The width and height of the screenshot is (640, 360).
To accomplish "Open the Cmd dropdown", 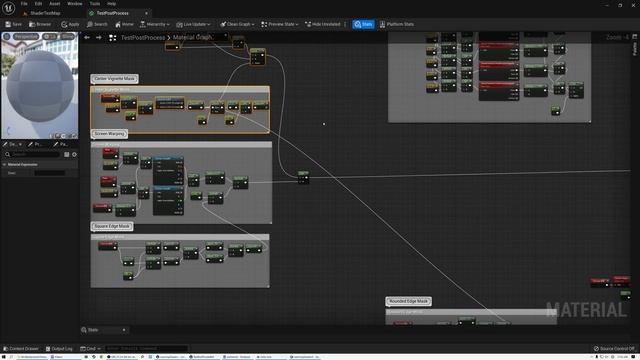I will 90,349.
